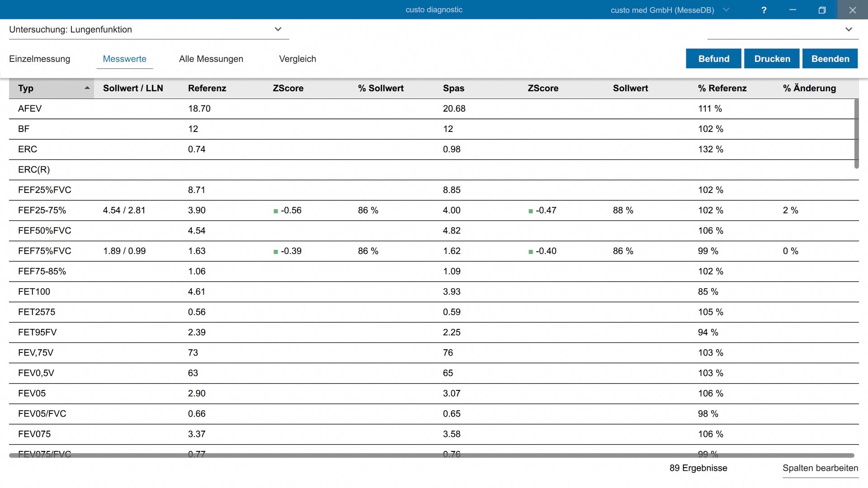Click the Beenden button
The height and width of the screenshot is (488, 868).
(x=830, y=59)
